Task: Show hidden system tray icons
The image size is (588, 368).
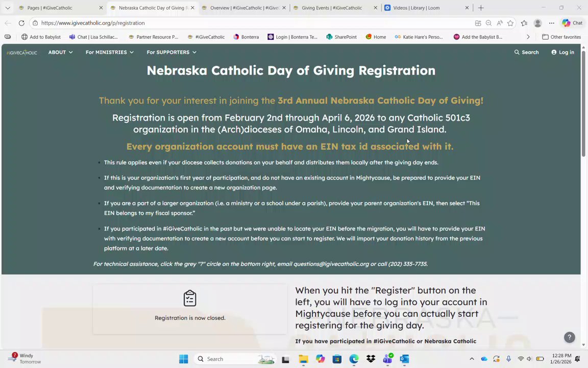Action: pyautogui.click(x=472, y=359)
